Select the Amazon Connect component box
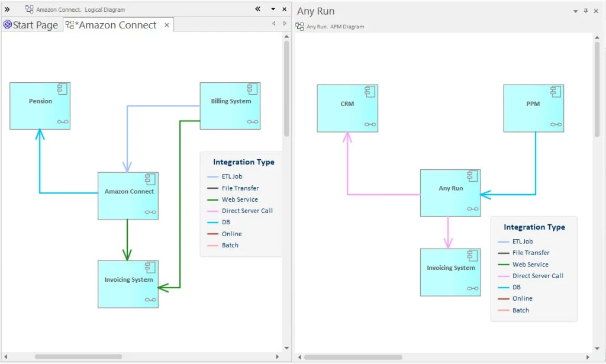 click(128, 196)
